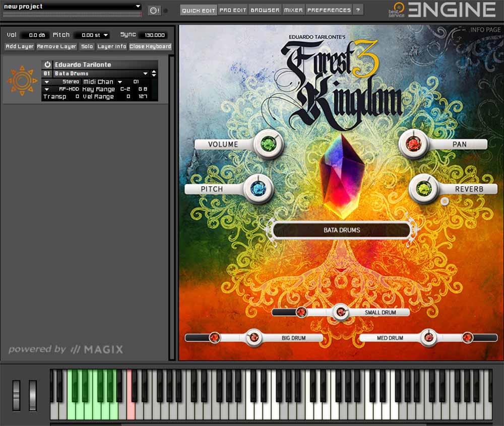Click the blue Pitch gem knob

click(x=258, y=189)
